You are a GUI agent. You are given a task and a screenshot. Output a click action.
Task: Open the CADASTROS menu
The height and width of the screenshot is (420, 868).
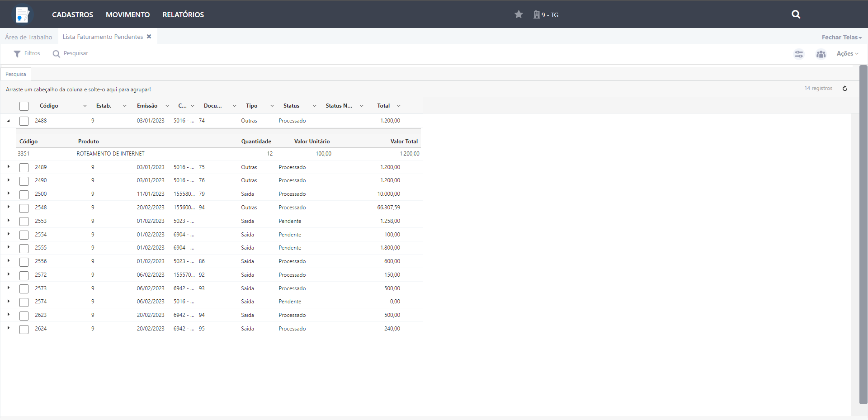click(x=72, y=14)
